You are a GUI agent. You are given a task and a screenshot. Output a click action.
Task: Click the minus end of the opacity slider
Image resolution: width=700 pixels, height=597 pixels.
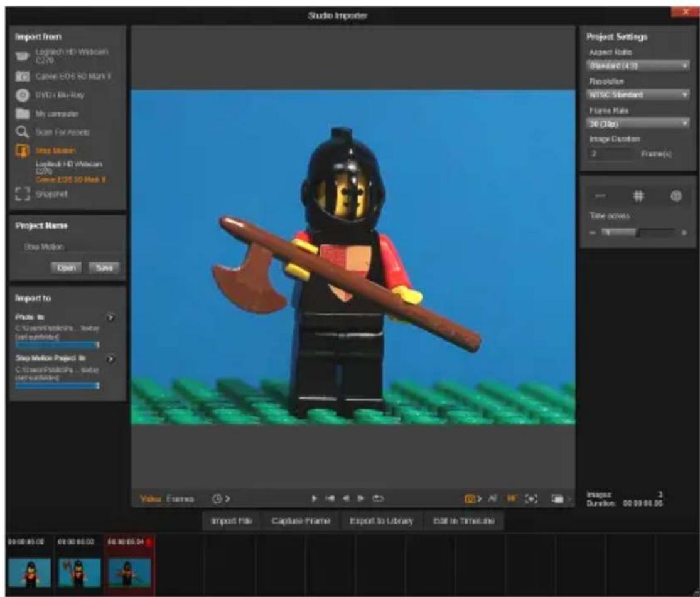(x=593, y=233)
